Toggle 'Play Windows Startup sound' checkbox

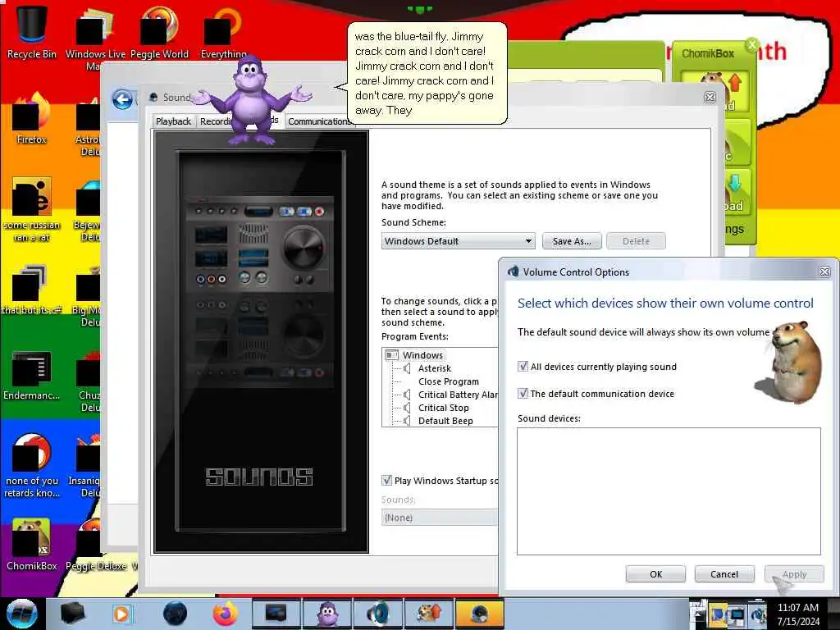point(386,480)
